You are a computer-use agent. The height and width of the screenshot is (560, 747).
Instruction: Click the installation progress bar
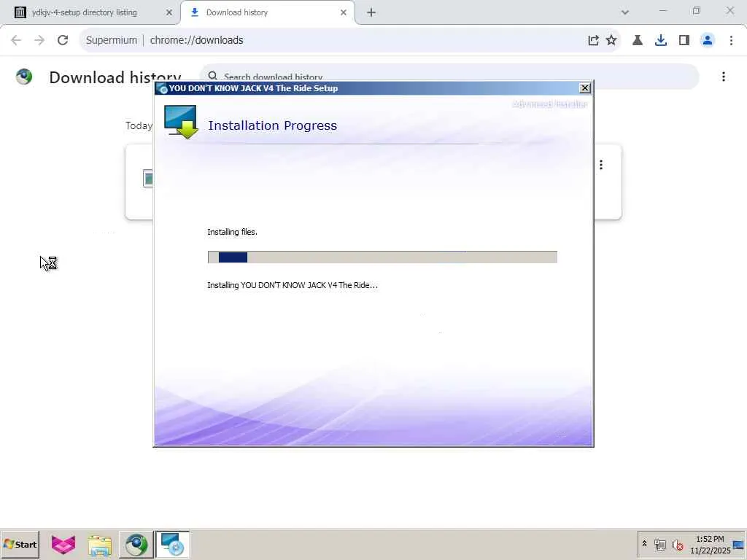(x=382, y=257)
